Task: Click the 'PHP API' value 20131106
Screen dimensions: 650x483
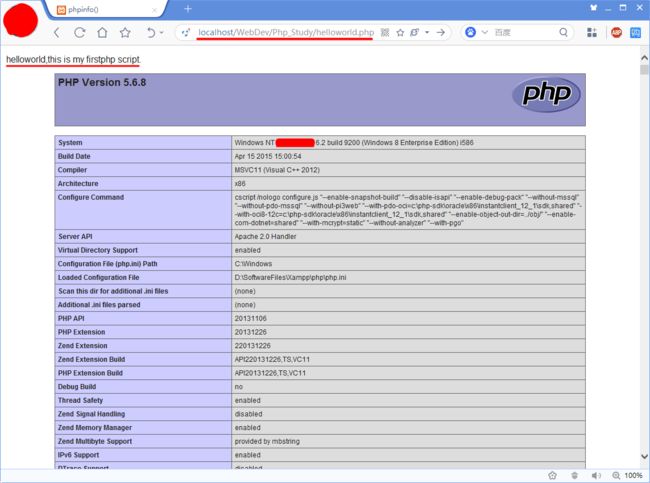Action: pos(250,318)
